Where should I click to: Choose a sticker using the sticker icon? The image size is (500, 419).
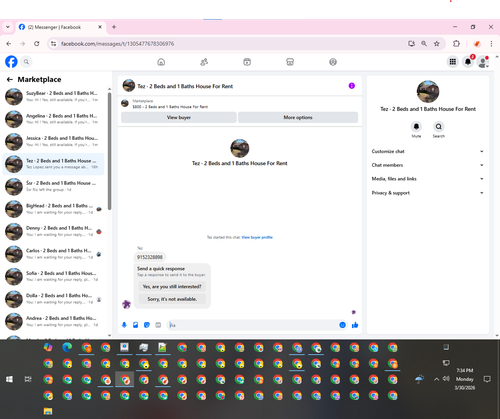(147, 325)
